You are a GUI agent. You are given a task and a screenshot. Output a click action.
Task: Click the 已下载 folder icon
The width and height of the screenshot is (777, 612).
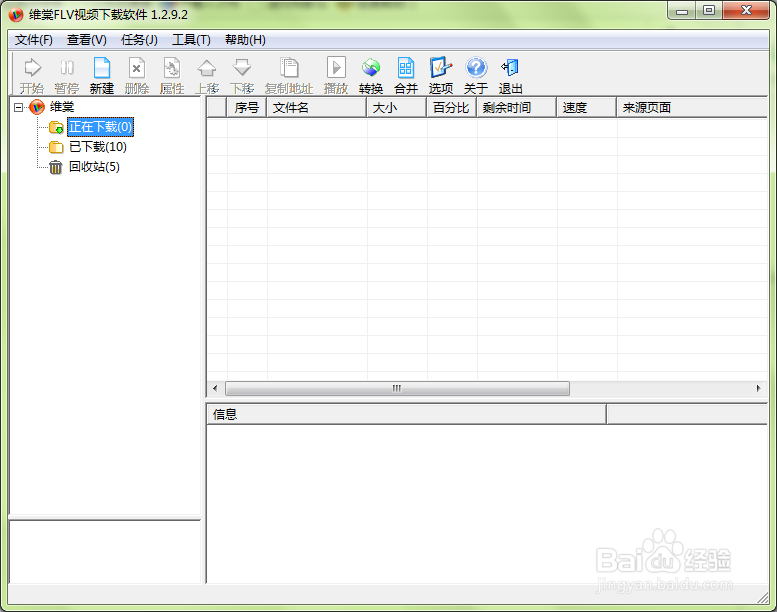tap(56, 147)
